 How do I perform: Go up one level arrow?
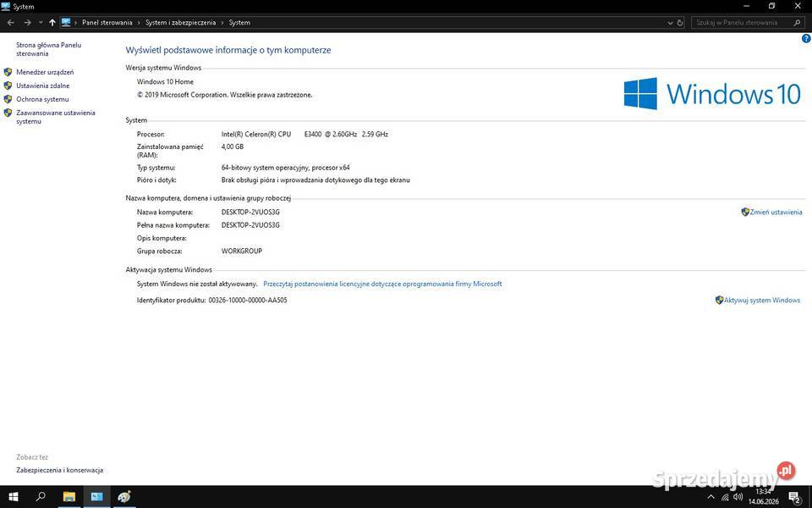[x=52, y=23]
